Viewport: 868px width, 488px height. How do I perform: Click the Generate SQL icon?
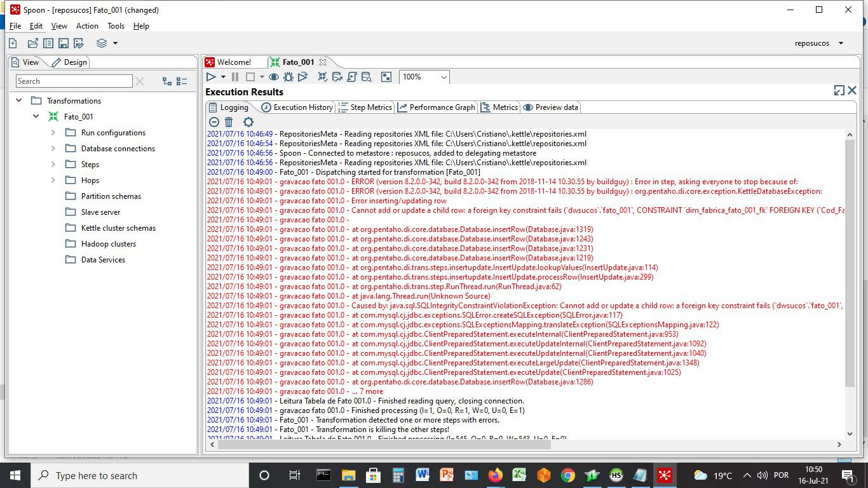(x=352, y=77)
